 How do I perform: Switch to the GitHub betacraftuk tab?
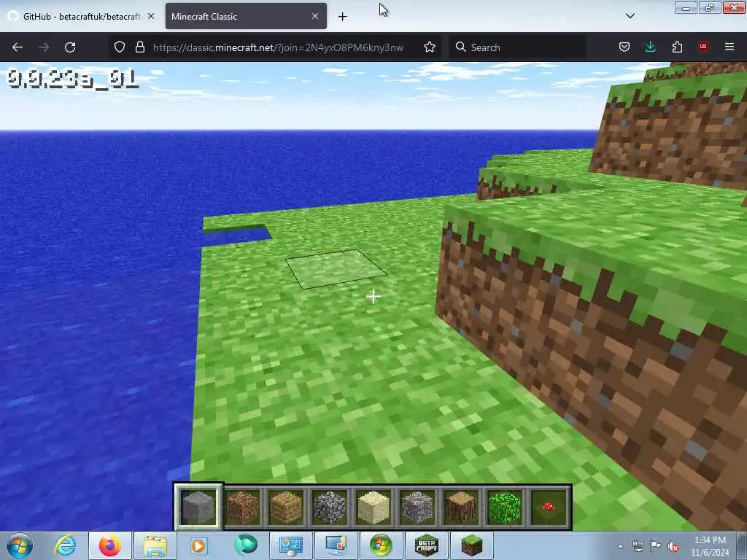81,16
